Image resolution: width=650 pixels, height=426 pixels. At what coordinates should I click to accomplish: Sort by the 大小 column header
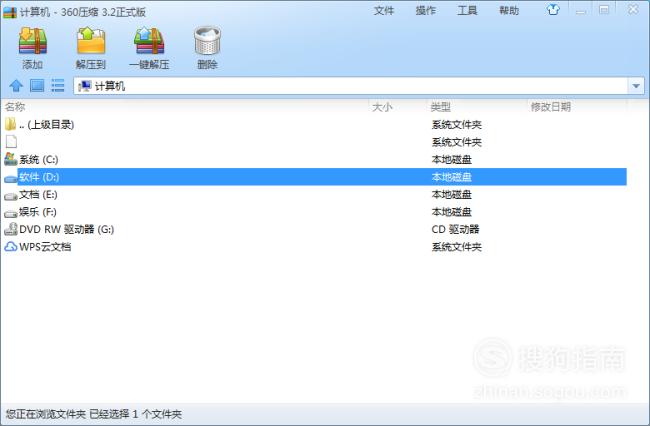point(382,107)
